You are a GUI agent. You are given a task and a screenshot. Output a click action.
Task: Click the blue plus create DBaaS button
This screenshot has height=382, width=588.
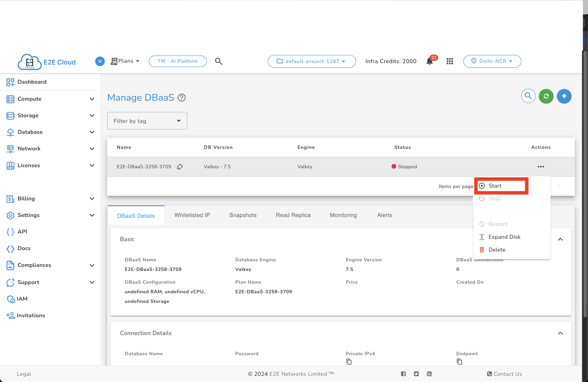pos(564,96)
